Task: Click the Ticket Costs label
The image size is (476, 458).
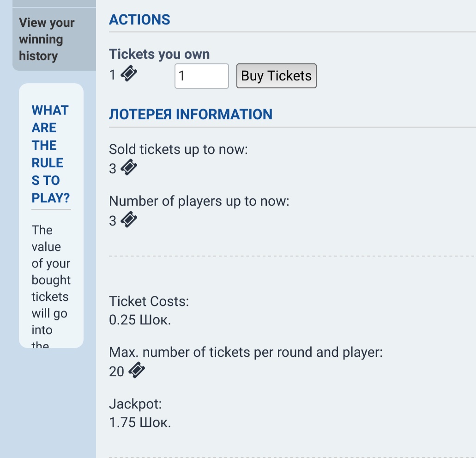Action: click(149, 301)
